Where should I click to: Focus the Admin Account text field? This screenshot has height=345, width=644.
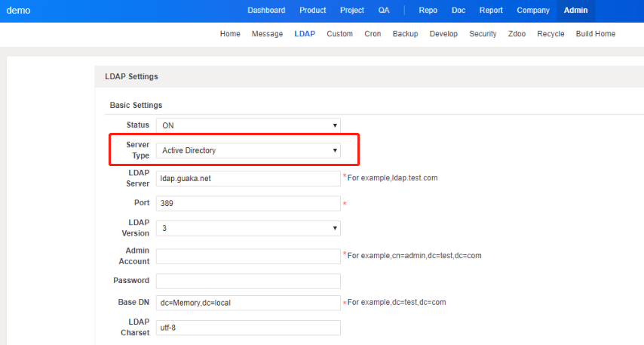click(248, 257)
